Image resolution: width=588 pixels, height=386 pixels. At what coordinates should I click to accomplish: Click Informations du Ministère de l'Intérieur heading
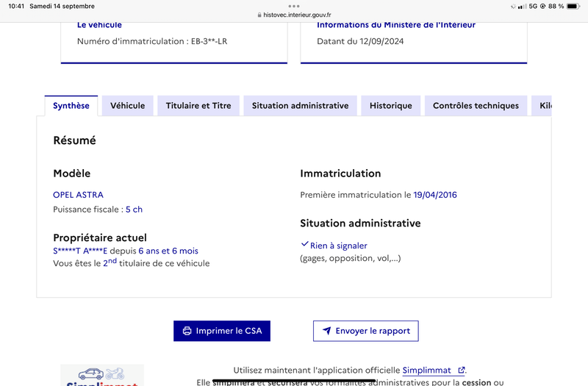[x=396, y=25]
